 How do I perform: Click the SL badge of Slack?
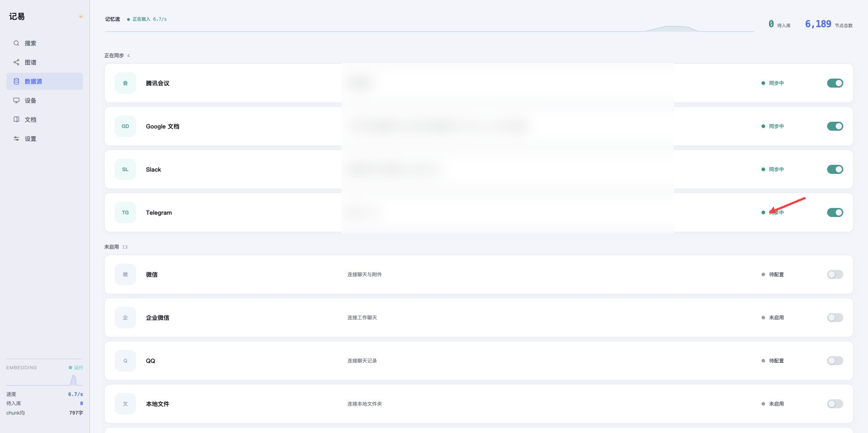[125, 169]
